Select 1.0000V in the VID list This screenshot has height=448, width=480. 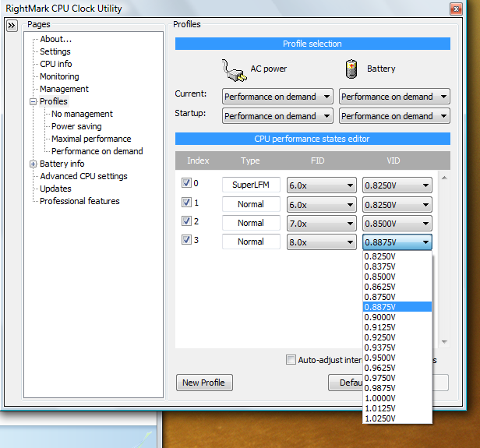(397, 398)
